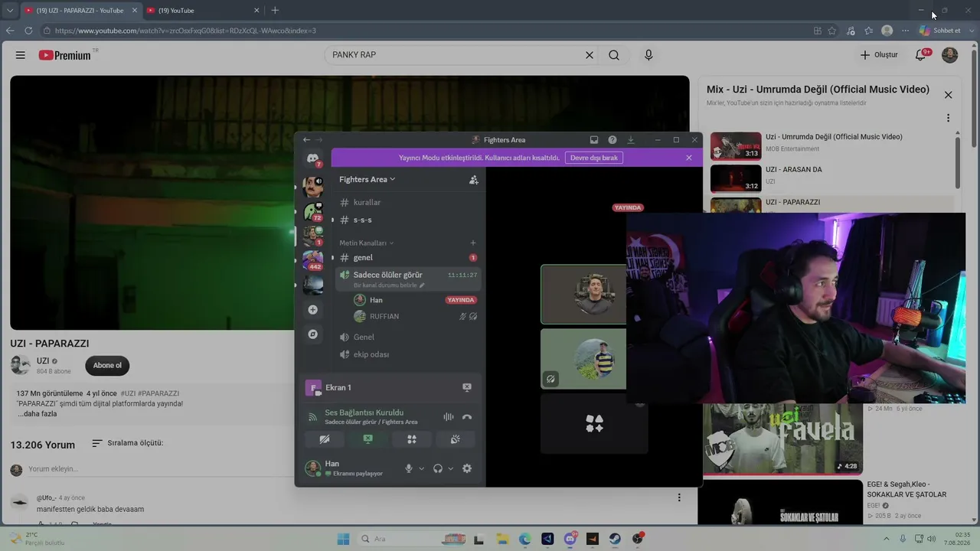
Task: Open the #UZI hashtag link
Action: [128, 393]
